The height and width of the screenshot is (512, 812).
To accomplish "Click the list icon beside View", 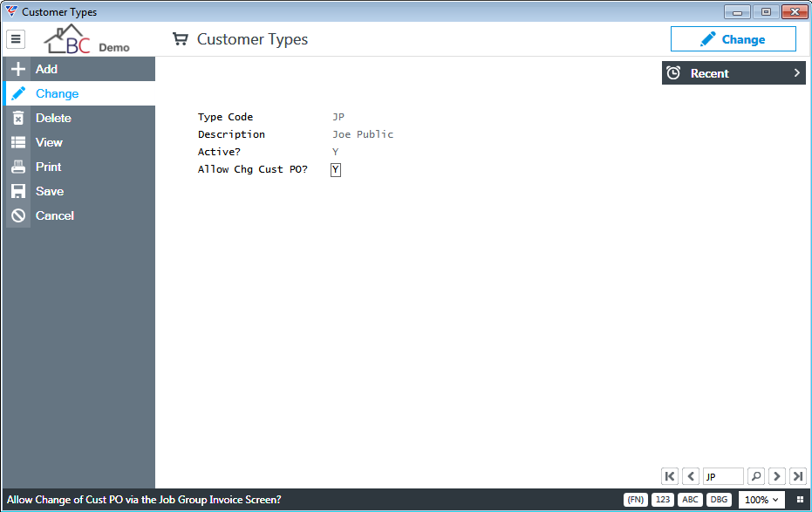I will 18,142.
